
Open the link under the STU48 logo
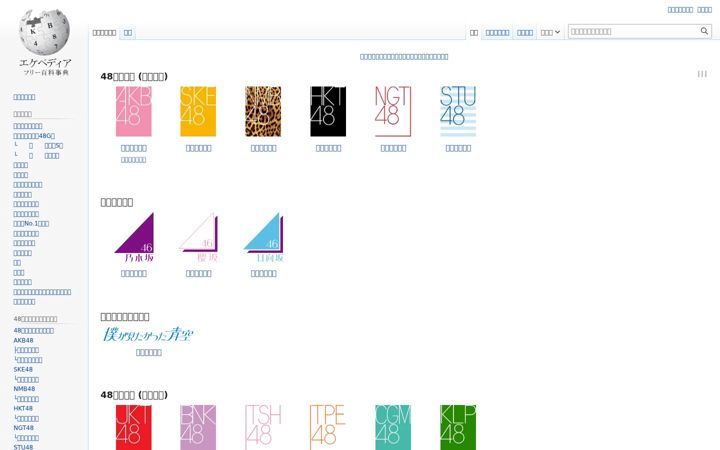[458, 148]
